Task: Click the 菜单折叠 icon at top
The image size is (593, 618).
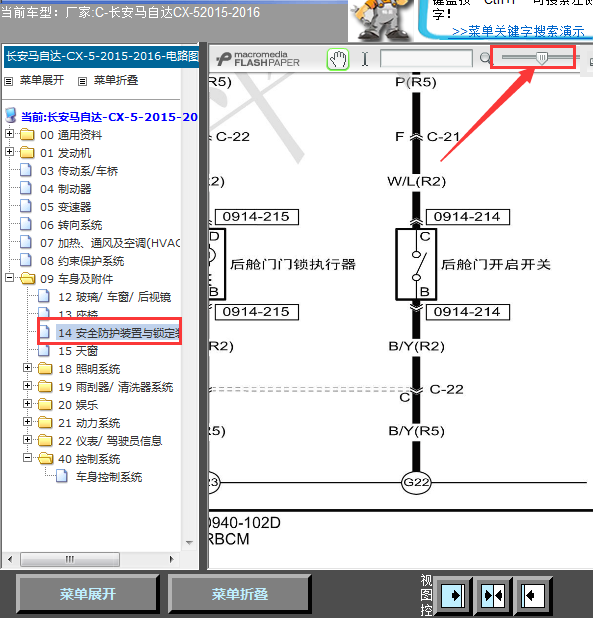Action: (82, 82)
